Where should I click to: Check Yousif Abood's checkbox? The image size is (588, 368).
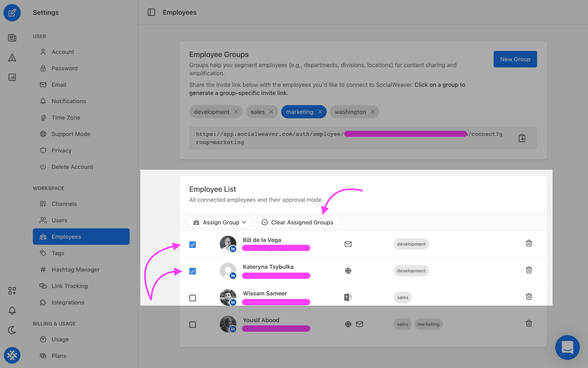[x=193, y=325]
